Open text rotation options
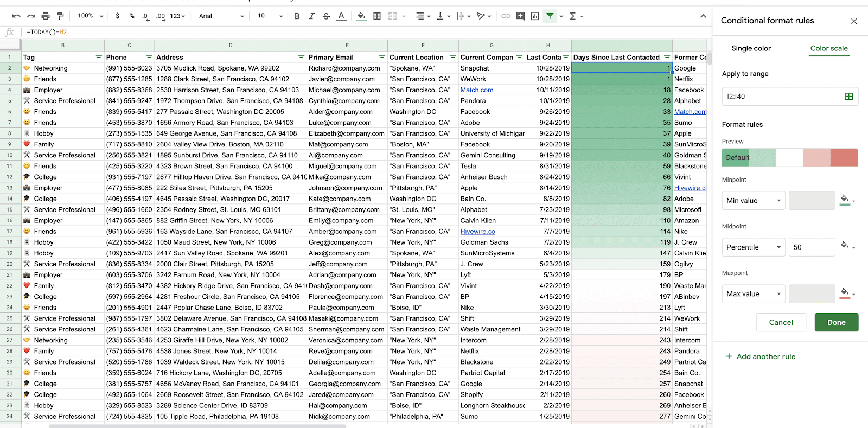 [x=483, y=16]
